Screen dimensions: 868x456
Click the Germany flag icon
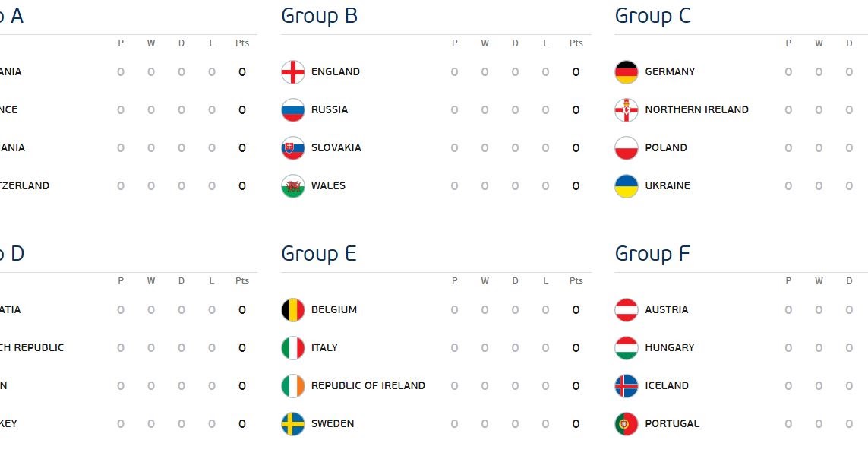[x=627, y=71]
